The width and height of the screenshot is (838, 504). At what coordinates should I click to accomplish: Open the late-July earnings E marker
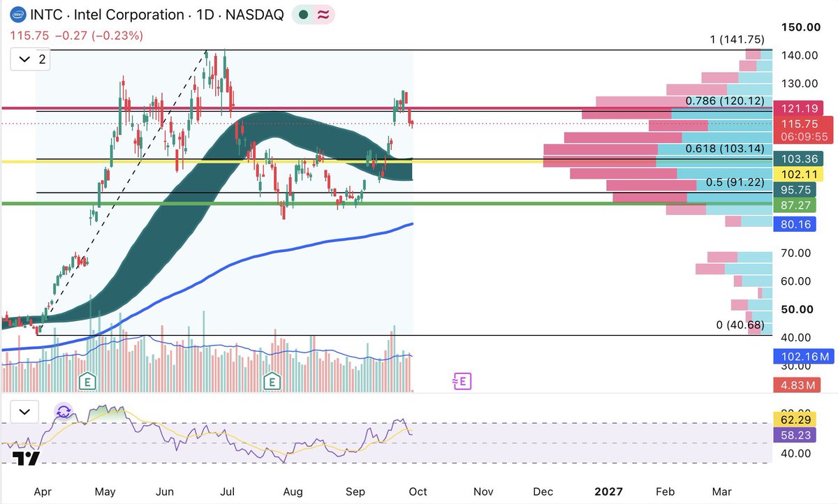tap(271, 381)
